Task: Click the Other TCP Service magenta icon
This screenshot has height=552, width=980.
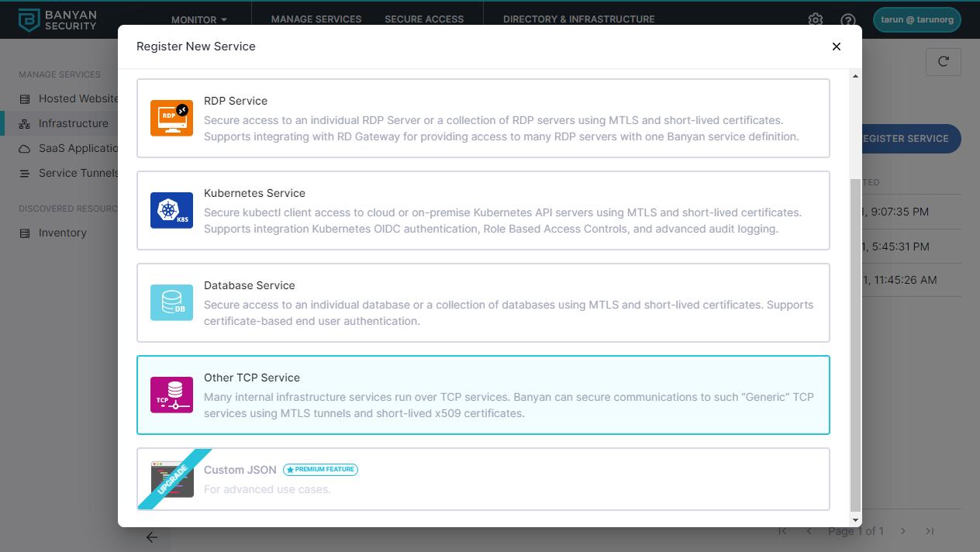Action: tap(171, 395)
